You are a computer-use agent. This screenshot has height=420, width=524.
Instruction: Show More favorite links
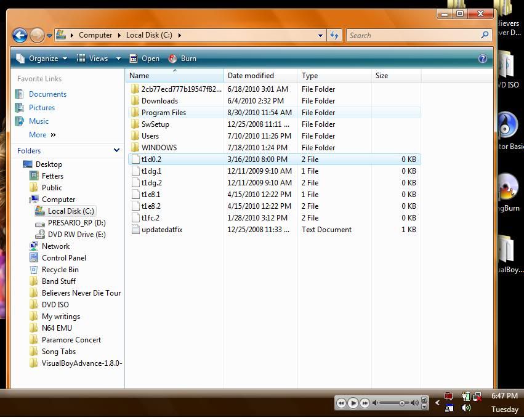[42, 135]
